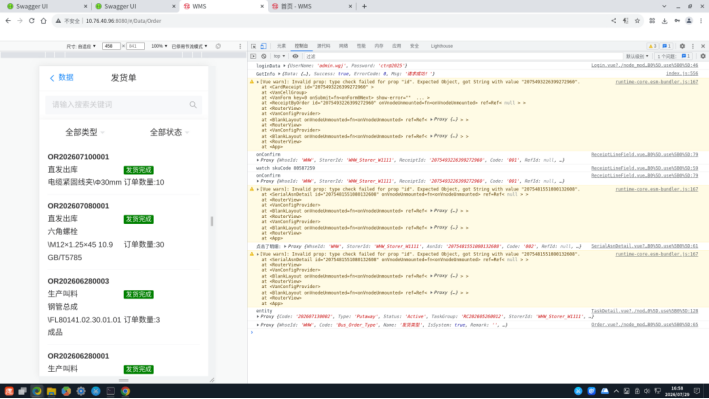The image size is (709, 399).
Task: Open Login.vue source link
Action: [x=644, y=66]
